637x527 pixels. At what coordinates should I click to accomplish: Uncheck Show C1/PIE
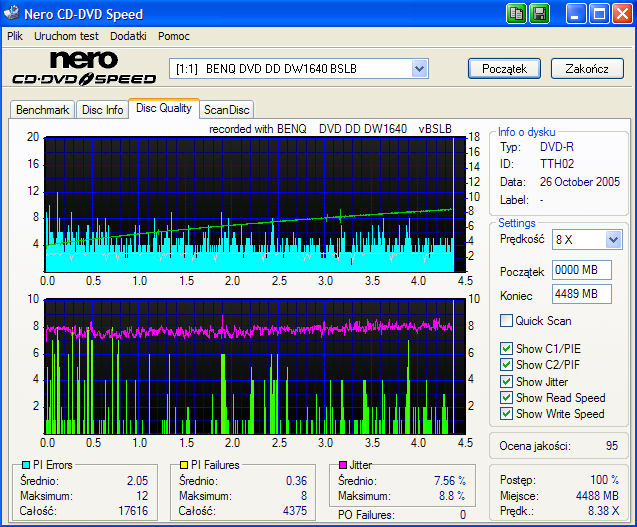pos(506,349)
